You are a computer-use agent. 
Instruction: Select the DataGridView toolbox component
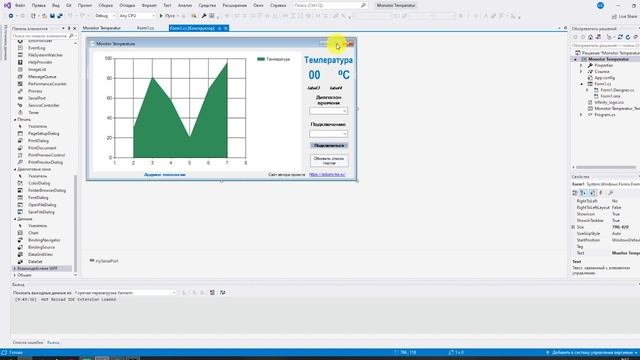coord(40,254)
